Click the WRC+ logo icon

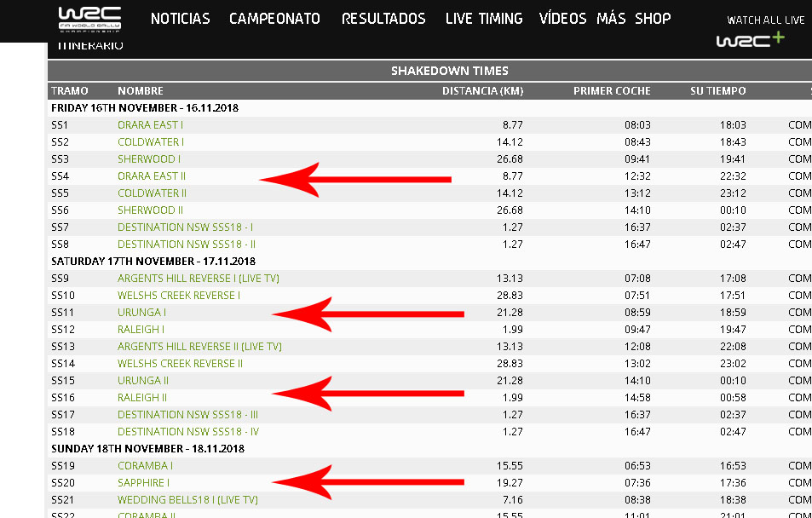(x=750, y=39)
